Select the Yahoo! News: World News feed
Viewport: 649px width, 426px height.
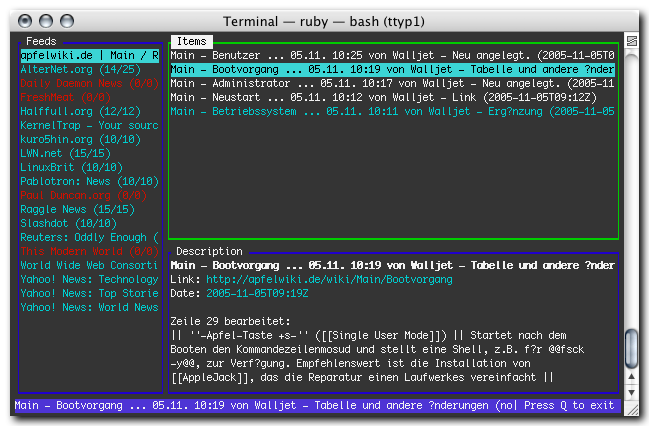pyautogui.click(x=89, y=308)
